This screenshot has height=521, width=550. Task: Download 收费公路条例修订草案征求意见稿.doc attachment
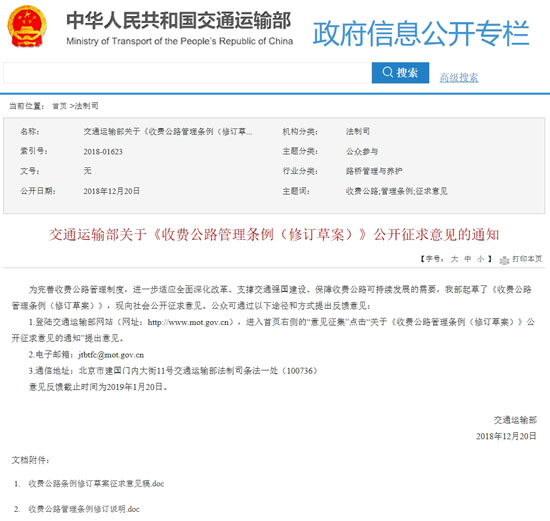(96, 483)
